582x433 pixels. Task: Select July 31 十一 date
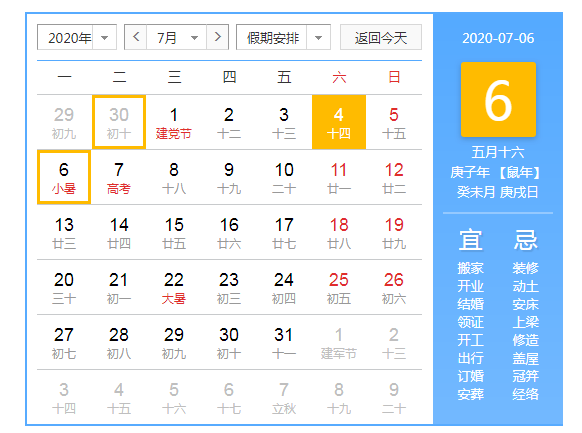(x=284, y=342)
